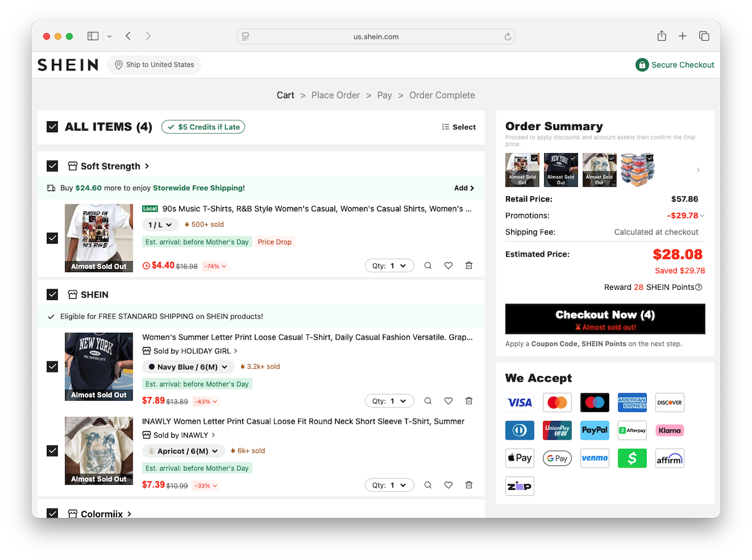Image resolution: width=752 pixels, height=560 pixels.
Task: Click the Affirm payment icon
Action: coord(670,458)
